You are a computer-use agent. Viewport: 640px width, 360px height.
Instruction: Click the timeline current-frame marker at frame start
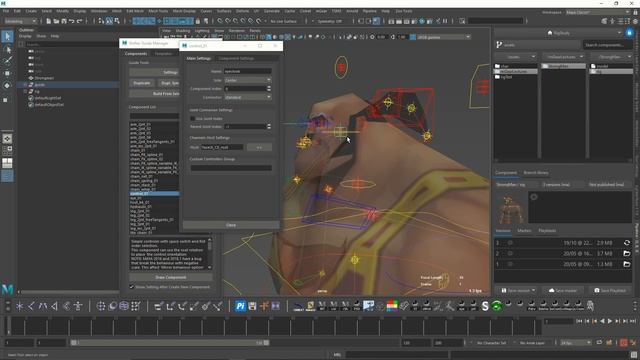pos(8,327)
